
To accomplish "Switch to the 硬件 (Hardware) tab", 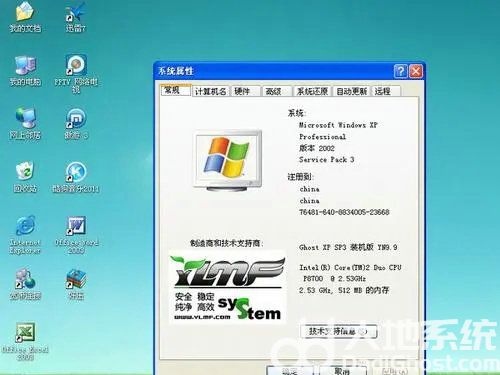I will click(245, 91).
